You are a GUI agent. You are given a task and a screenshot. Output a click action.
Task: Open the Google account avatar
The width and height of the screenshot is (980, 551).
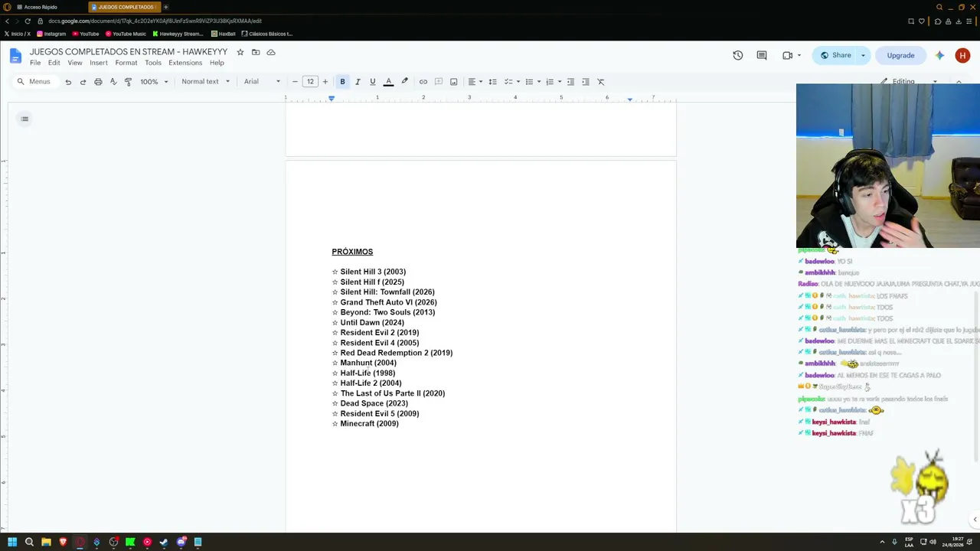[963, 55]
